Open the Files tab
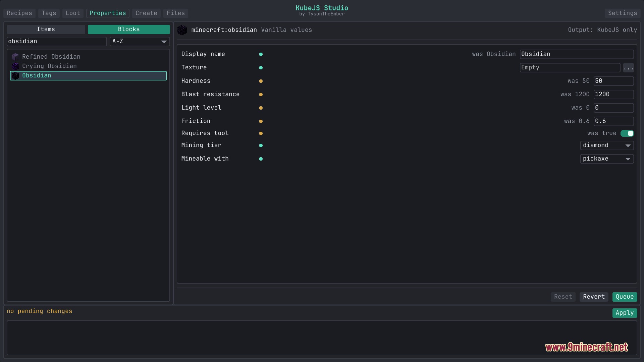644x362 pixels. (176, 13)
